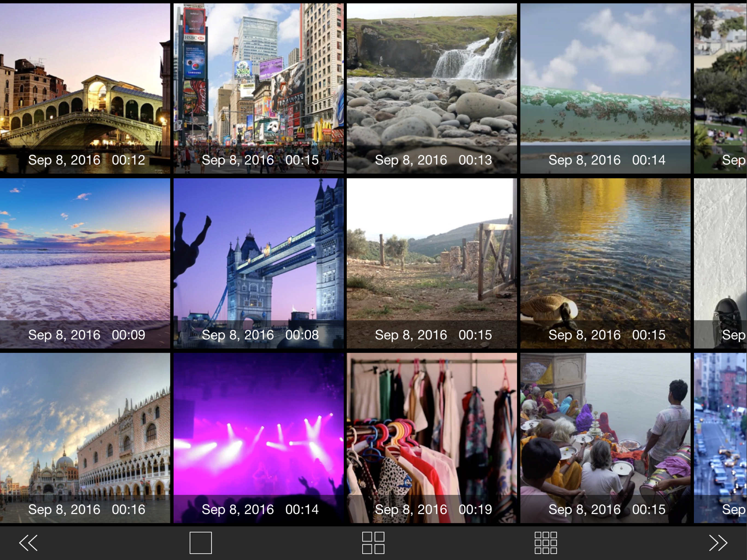The width and height of the screenshot is (747, 560).
Task: Go back with the double left chevron
Action: click(28, 543)
